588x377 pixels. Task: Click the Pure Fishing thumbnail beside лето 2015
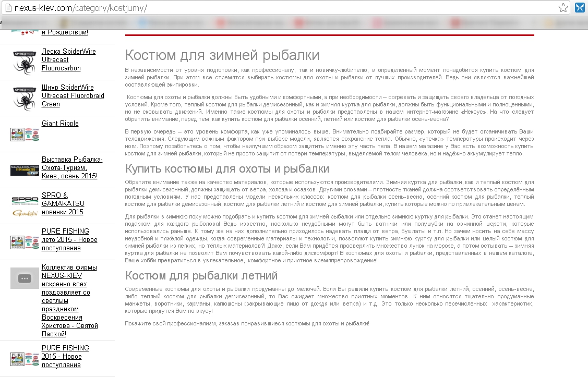25,242
